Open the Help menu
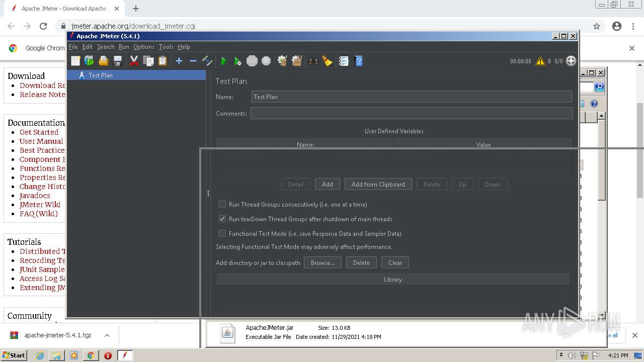 (x=184, y=47)
